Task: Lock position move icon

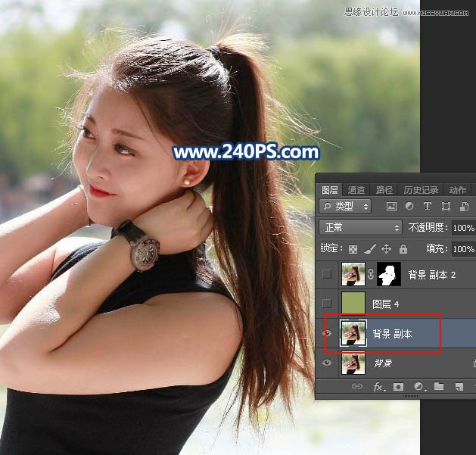Action: [386, 249]
